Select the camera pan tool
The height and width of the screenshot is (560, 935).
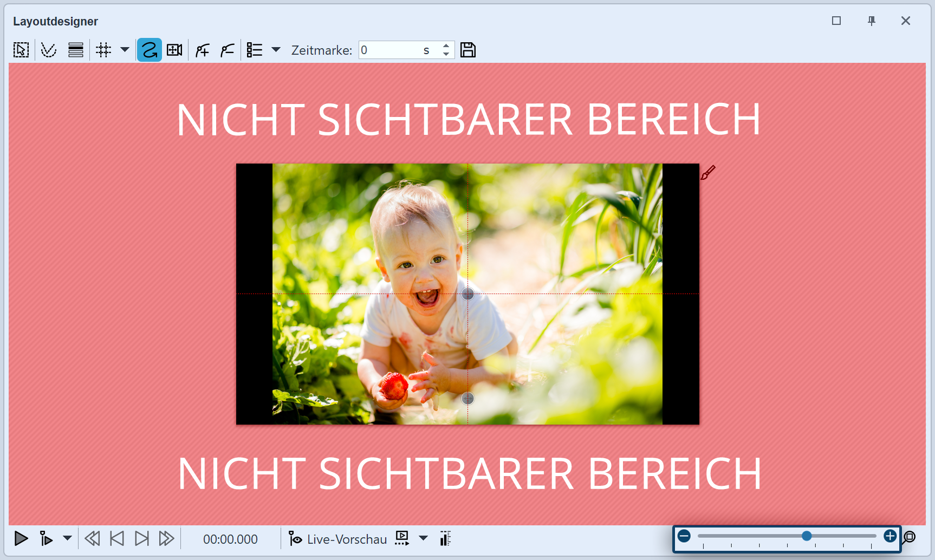click(174, 49)
